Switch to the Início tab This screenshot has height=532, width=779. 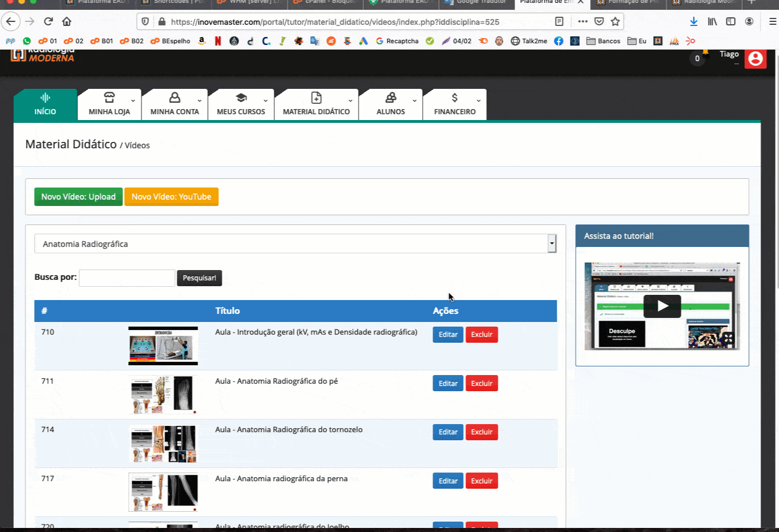point(45,104)
